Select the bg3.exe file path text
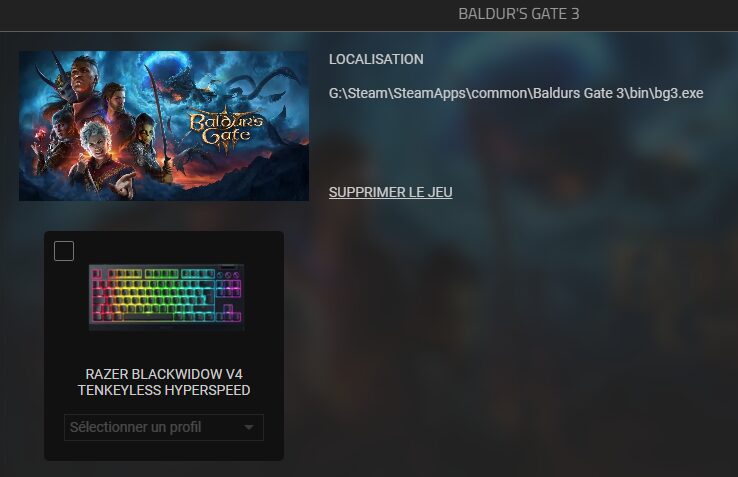The height and width of the screenshot is (477, 738). point(516,93)
